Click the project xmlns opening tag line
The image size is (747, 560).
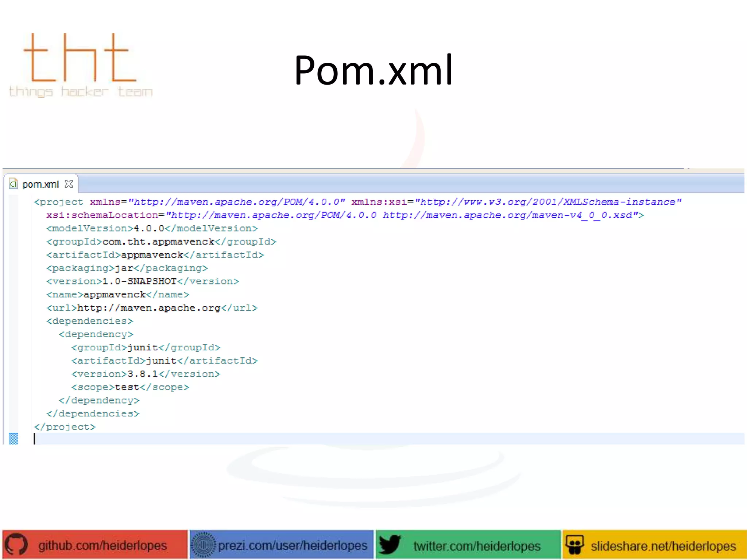point(358,202)
